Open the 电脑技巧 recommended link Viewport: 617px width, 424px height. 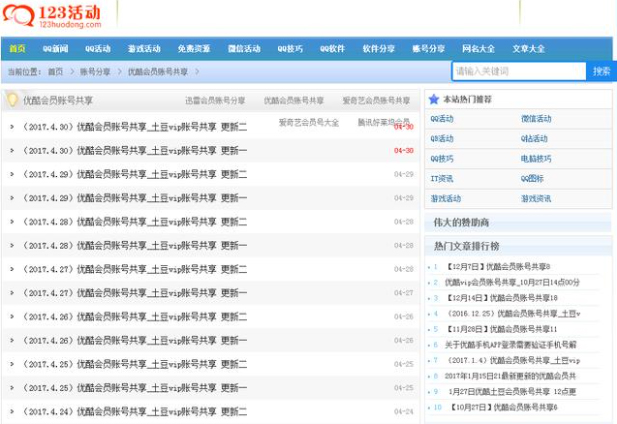pos(536,158)
